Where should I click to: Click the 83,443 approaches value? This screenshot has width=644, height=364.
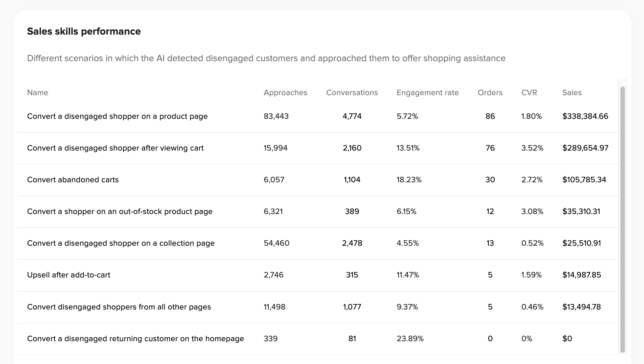pyautogui.click(x=276, y=116)
